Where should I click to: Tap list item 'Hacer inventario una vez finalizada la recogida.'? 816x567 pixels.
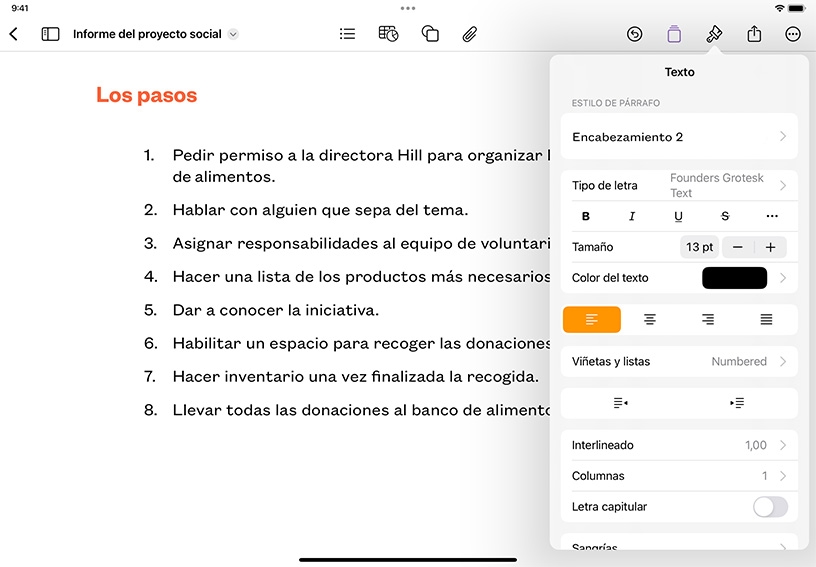[355, 377]
